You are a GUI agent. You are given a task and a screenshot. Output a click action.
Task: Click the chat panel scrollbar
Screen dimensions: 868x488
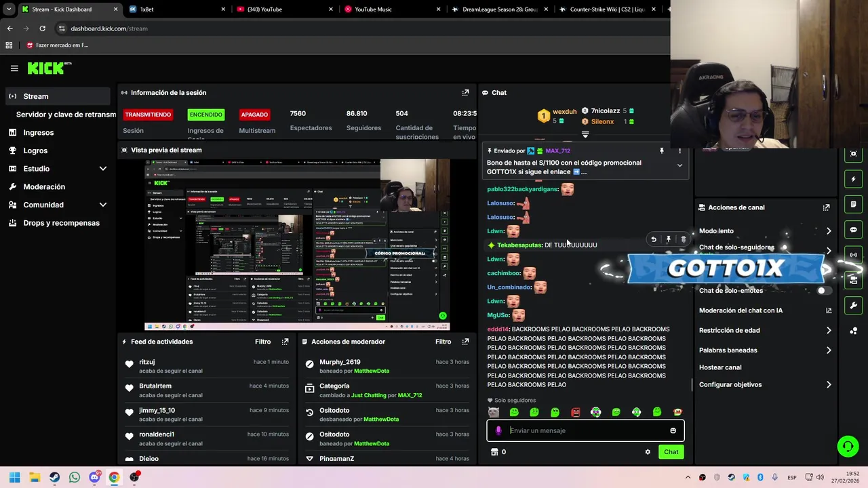coord(691,384)
